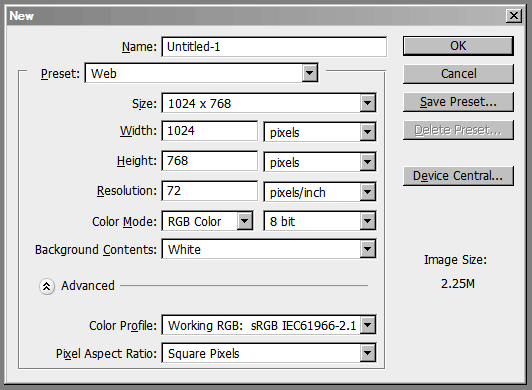Click the Height field showing 768

(209, 161)
